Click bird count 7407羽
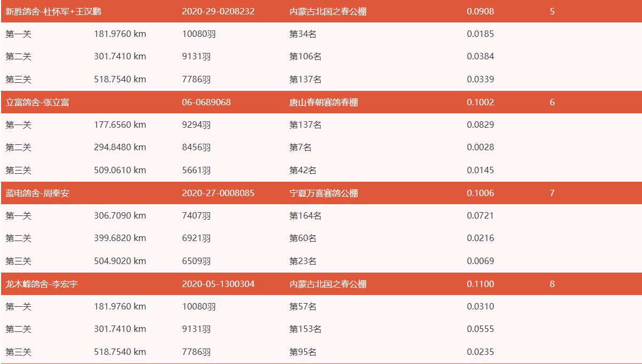 196,216
